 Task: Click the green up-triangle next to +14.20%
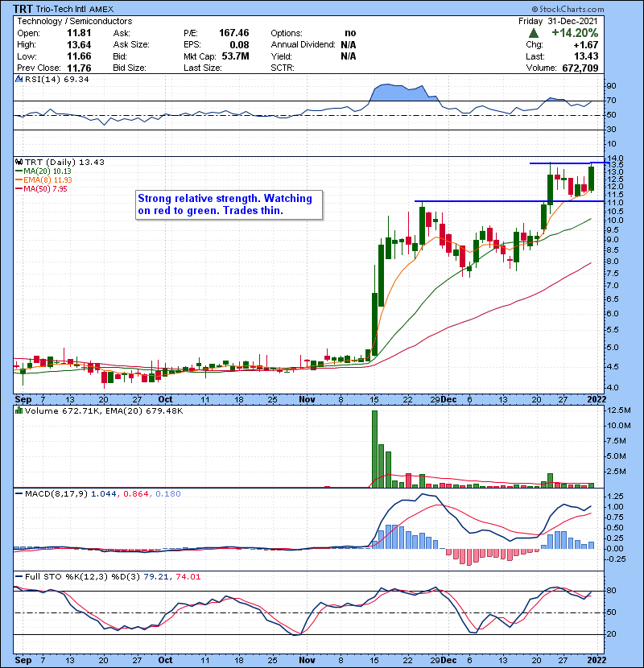533,33
